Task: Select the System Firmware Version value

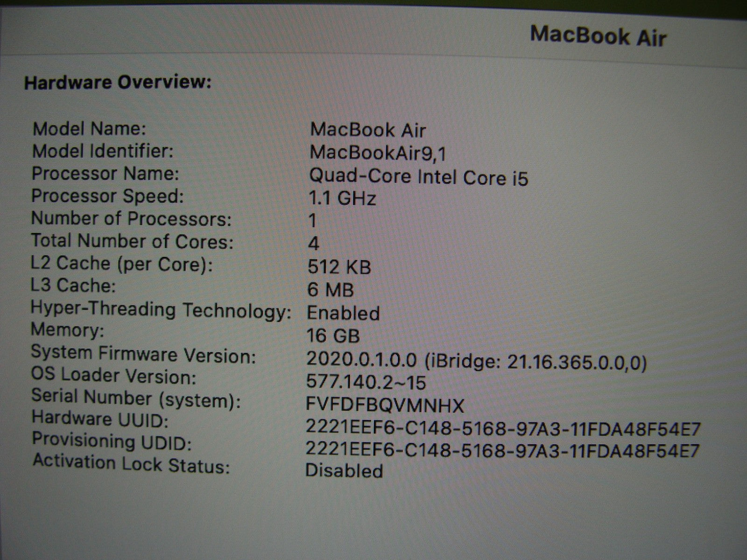Action: pos(477,360)
